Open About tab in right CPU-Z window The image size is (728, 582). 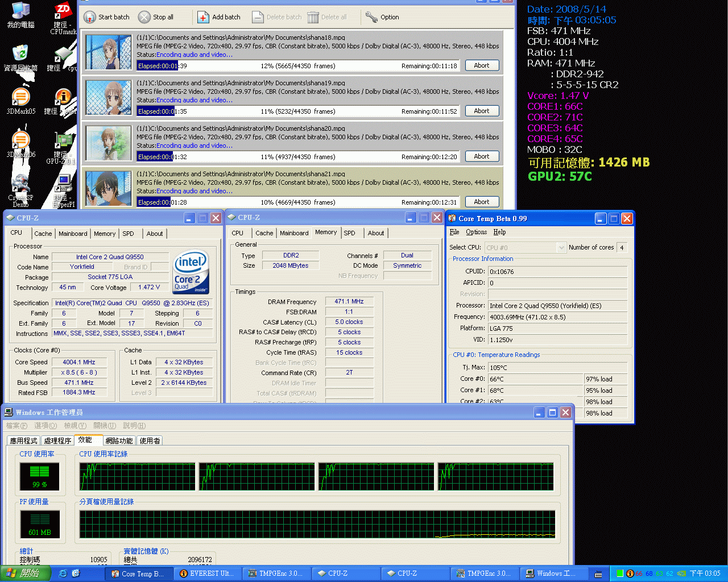[376, 233]
